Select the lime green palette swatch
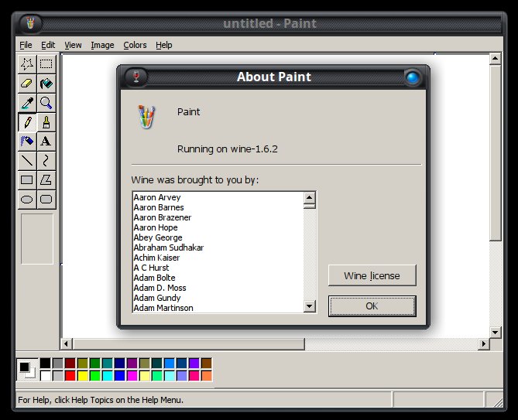Viewport: 518px width, 420px height. 94,376
